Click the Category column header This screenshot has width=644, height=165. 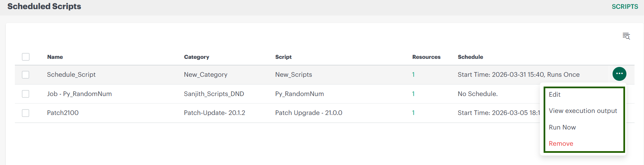196,57
